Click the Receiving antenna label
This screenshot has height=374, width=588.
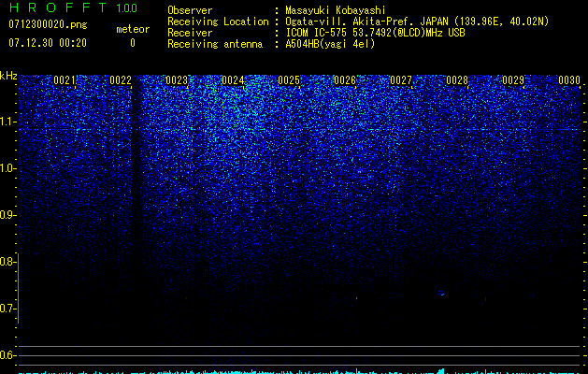[x=215, y=44]
